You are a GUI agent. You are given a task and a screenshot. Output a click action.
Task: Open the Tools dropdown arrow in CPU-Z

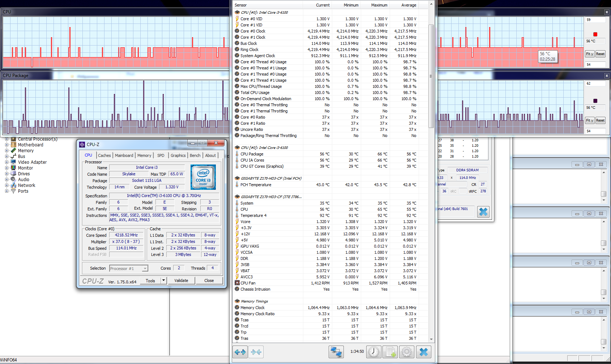tap(163, 281)
